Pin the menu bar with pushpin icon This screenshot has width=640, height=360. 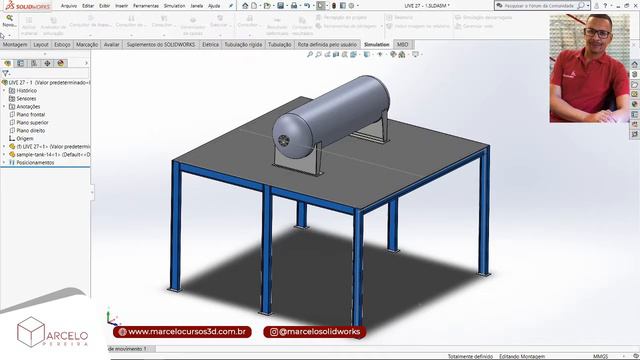[231, 6]
